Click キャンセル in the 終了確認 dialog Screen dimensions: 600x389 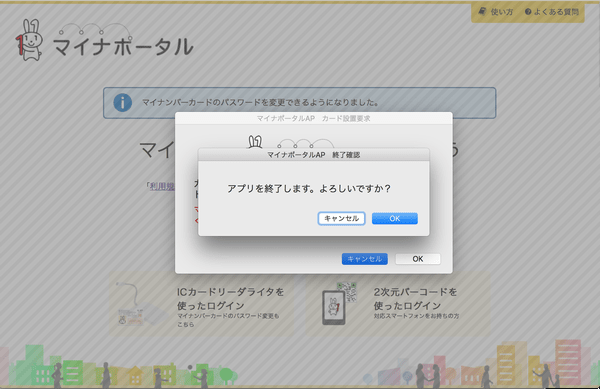(341, 218)
